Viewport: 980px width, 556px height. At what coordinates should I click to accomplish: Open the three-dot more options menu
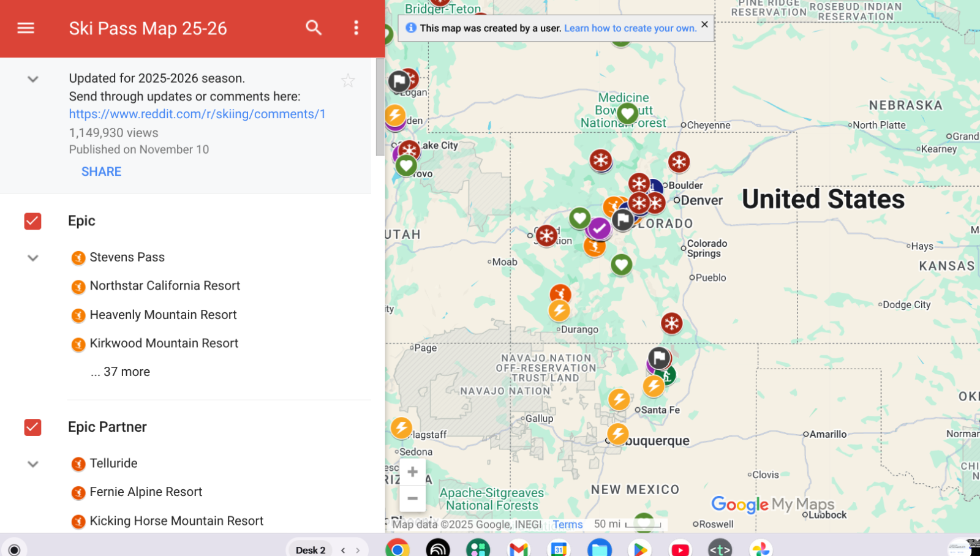click(x=356, y=28)
